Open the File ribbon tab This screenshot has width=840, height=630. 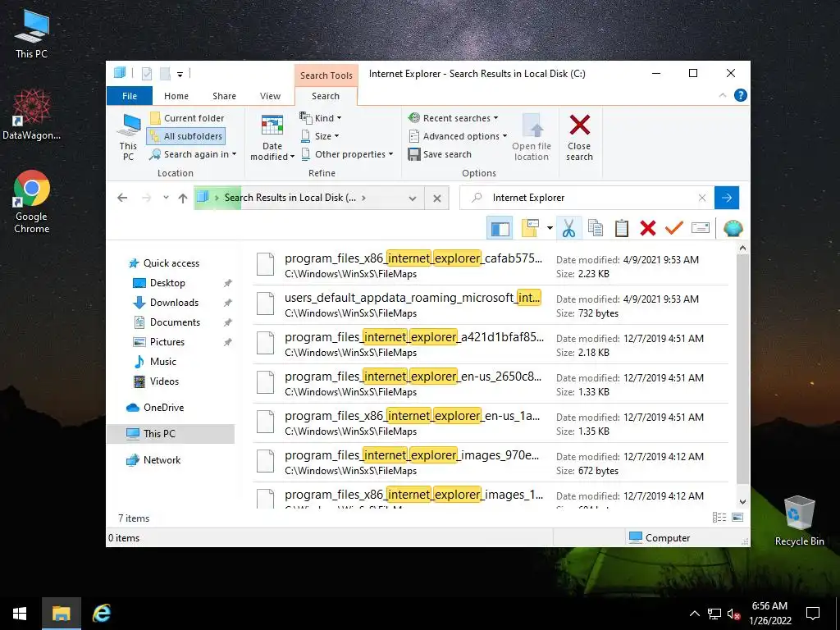click(129, 96)
